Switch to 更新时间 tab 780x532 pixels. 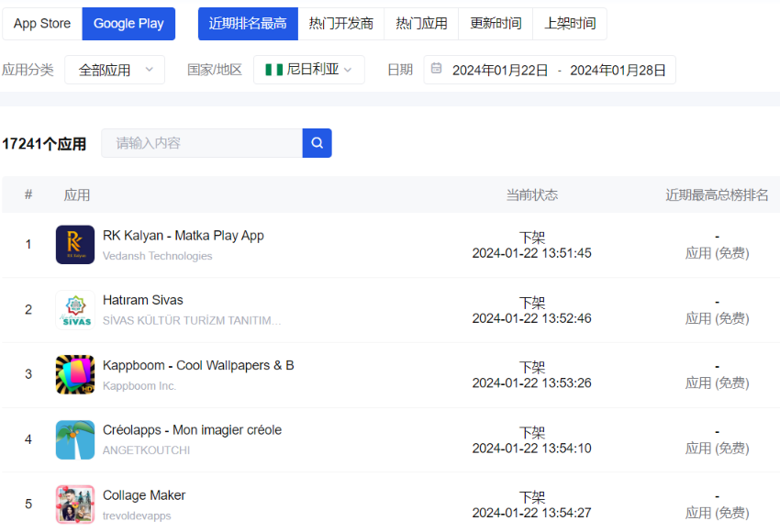click(496, 23)
